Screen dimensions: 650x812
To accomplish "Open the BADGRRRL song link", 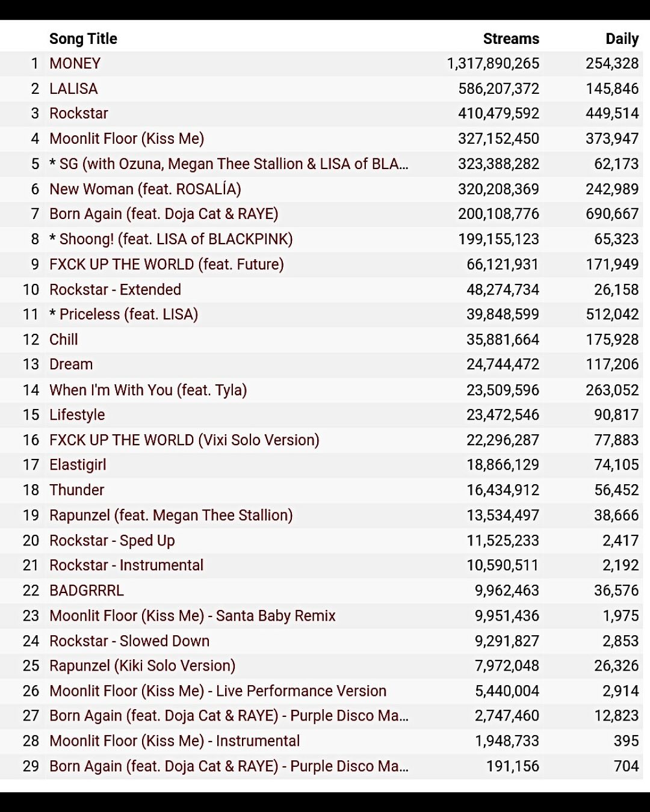I will click(x=87, y=591).
